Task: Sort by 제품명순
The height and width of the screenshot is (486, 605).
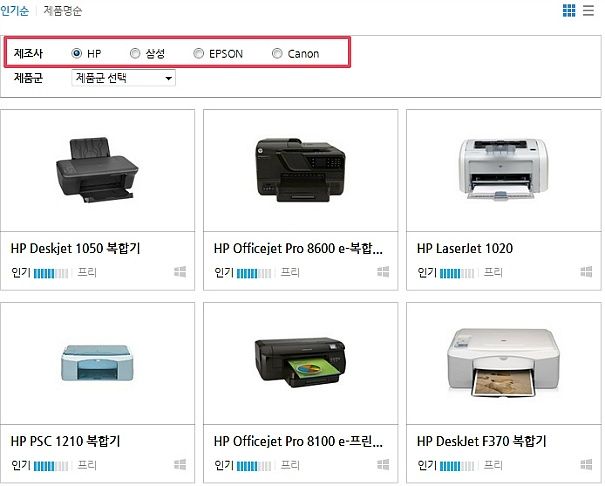Action: click(x=63, y=10)
